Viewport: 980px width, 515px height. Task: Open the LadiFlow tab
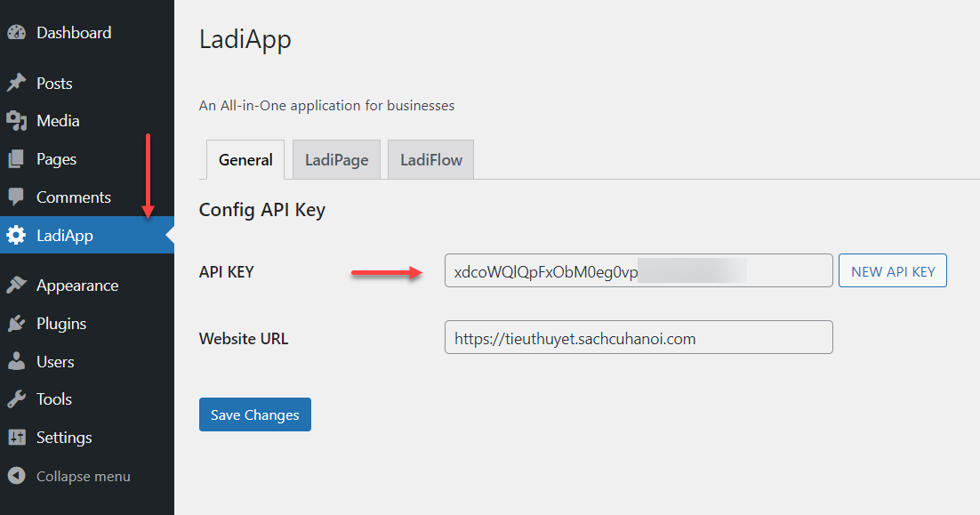click(430, 160)
